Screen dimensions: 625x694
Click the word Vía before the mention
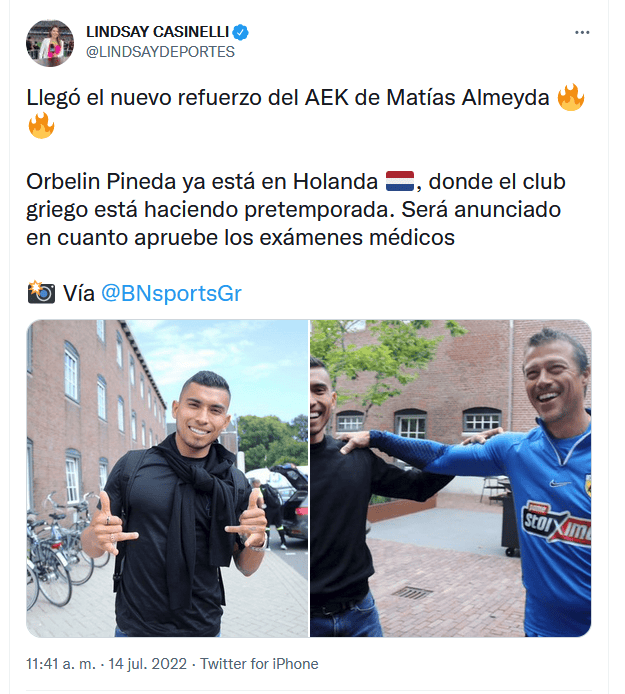(x=79, y=293)
